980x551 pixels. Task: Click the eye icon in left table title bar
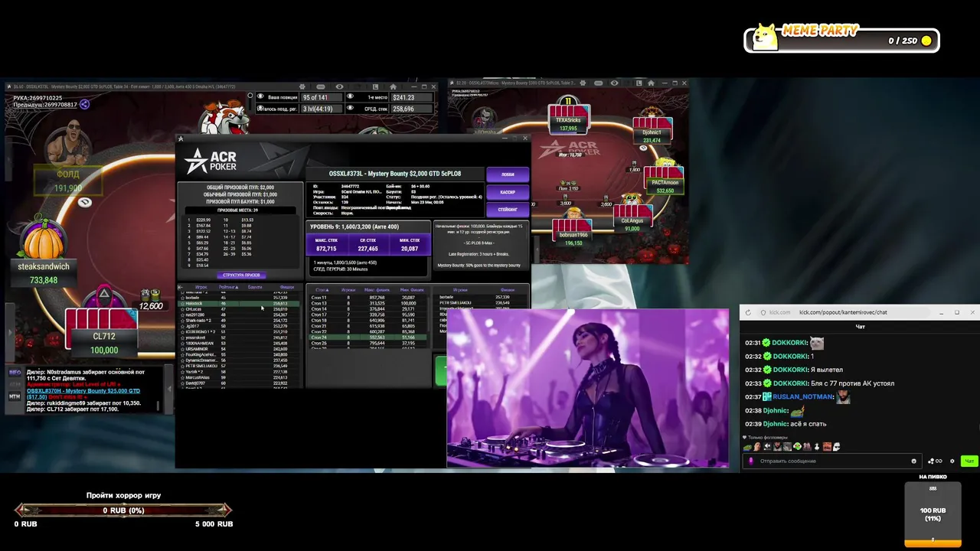pyautogui.click(x=339, y=86)
